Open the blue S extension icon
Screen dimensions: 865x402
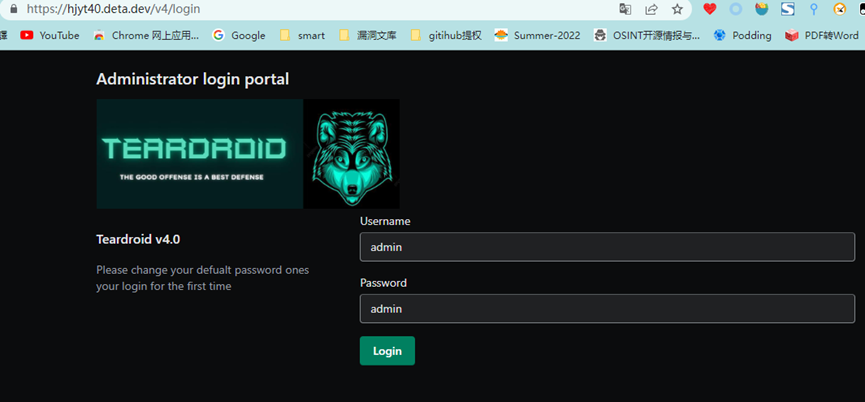pyautogui.click(x=788, y=9)
